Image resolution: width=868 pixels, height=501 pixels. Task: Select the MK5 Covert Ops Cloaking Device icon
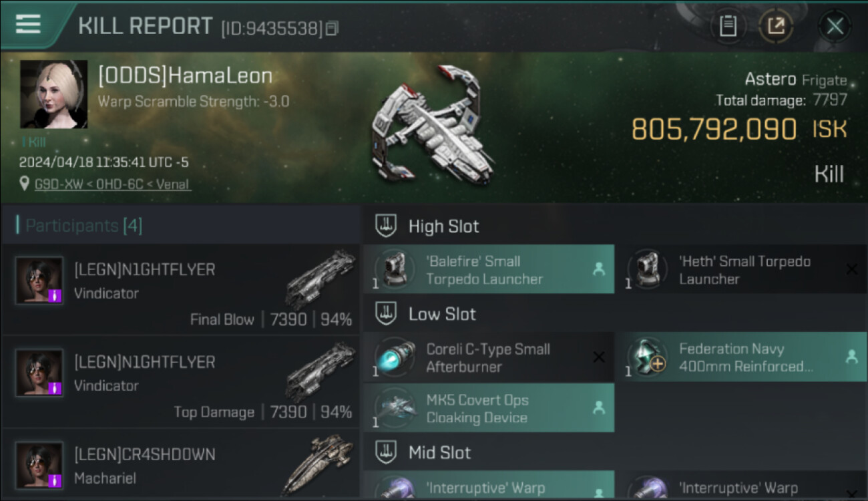pos(394,408)
